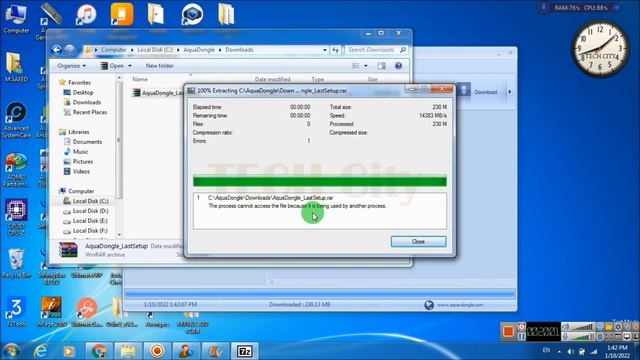Viewport: 640px width, 360px height.
Task: Sort files by Date modified column
Action: pos(272,79)
